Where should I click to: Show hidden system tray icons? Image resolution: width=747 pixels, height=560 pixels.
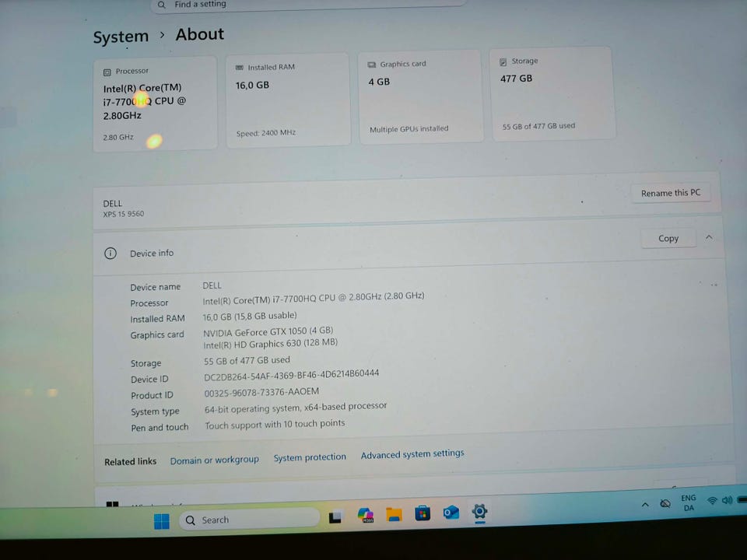pos(645,505)
